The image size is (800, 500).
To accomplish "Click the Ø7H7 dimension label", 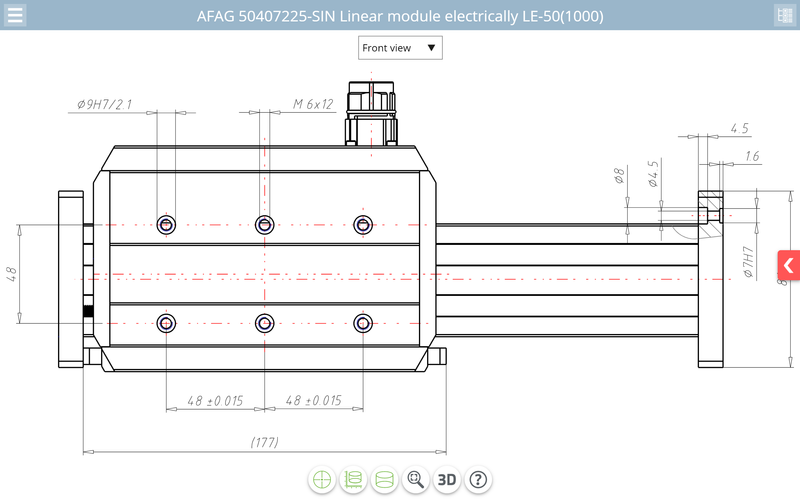I will [x=748, y=262].
